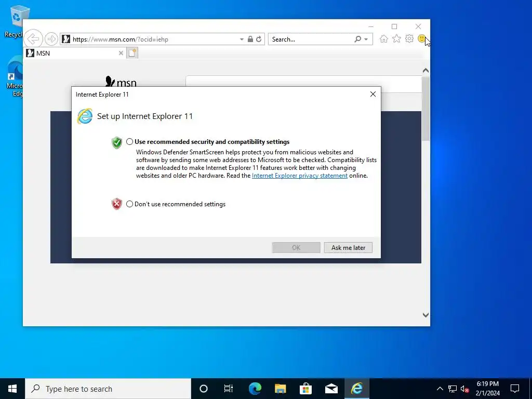Click the magnifier search icon in search box
Screen dimensions: 532x399
357,39
